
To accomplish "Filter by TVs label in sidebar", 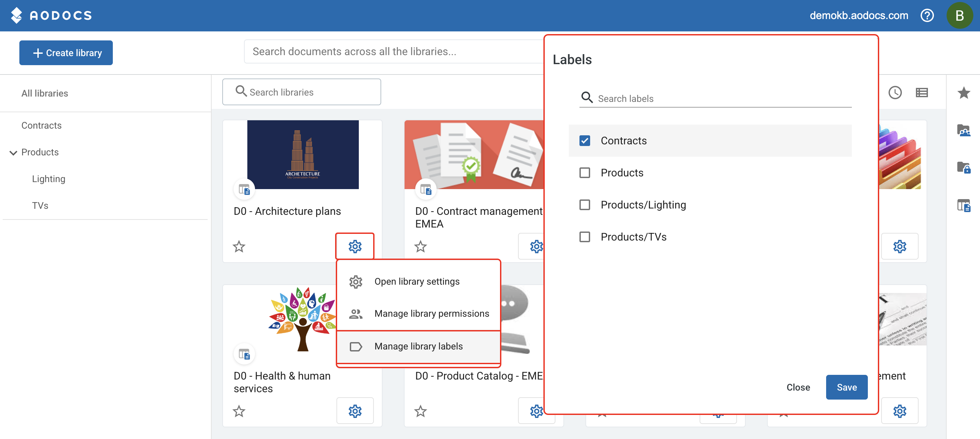I will point(40,205).
